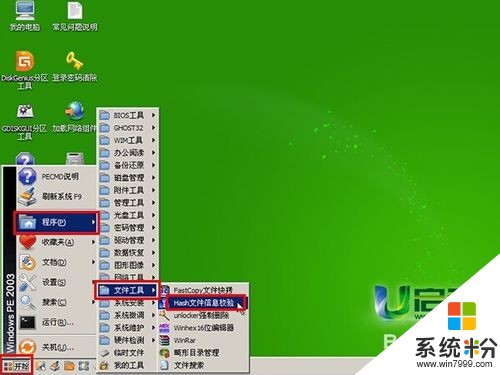Launch the 登录密码清除 key icon

click(x=75, y=67)
